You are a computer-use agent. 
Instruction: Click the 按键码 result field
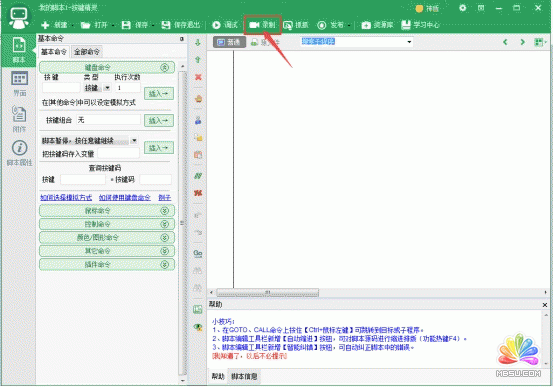156,180
